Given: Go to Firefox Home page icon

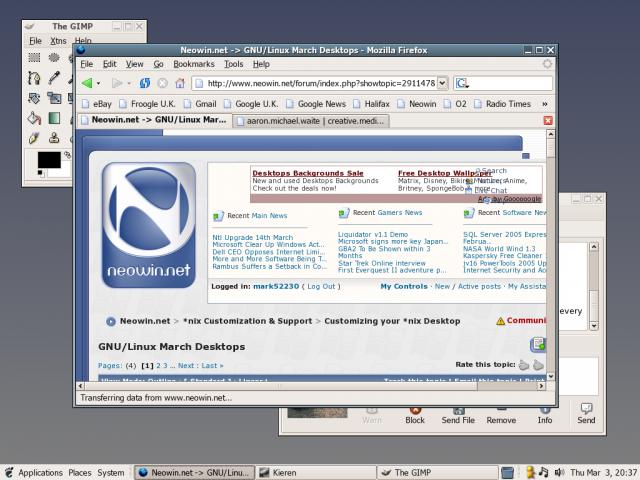Looking at the screenshot, I should (180, 83).
